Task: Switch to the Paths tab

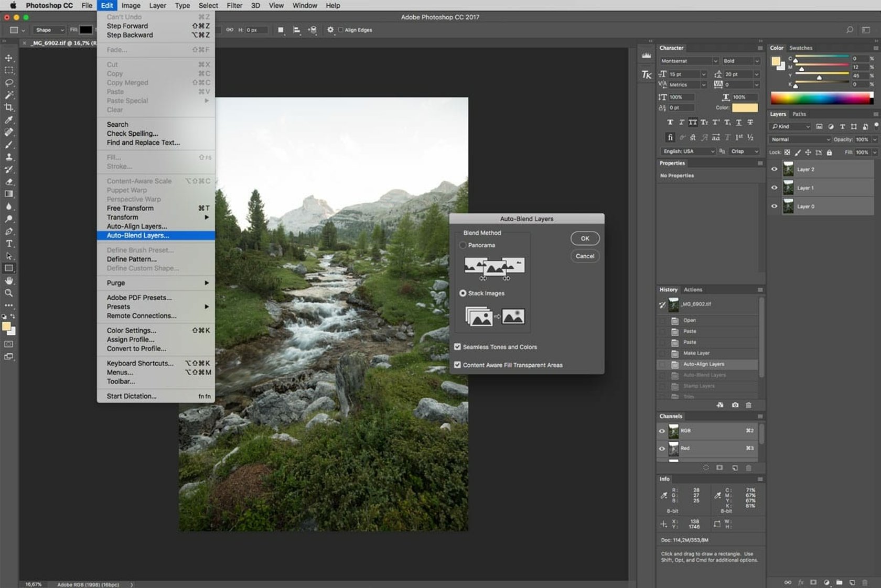Action: point(799,114)
